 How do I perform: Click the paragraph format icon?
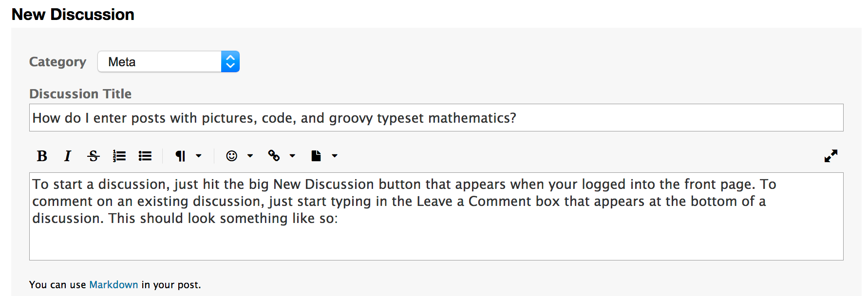[180, 156]
